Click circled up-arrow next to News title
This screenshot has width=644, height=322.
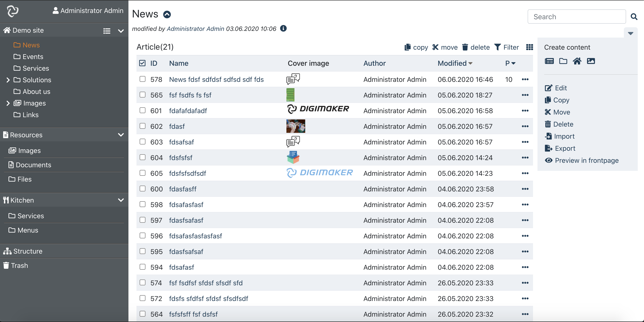pos(167,15)
